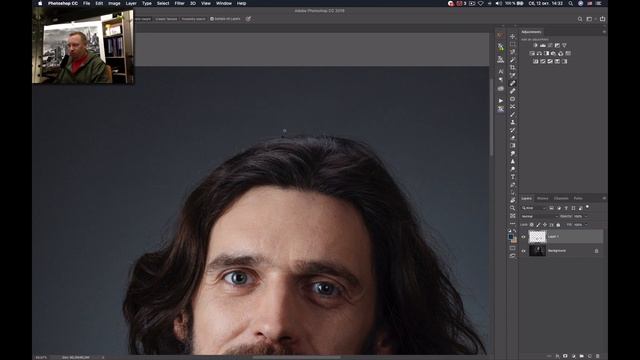Add a Hue/Saturation adjustment
The image size is (640, 360).
532,53
